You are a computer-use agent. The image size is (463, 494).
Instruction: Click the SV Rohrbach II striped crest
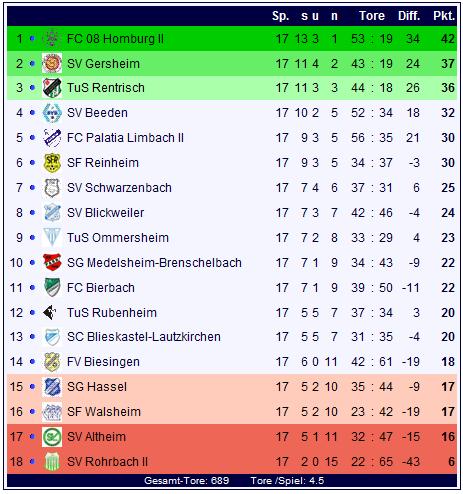click(52, 462)
